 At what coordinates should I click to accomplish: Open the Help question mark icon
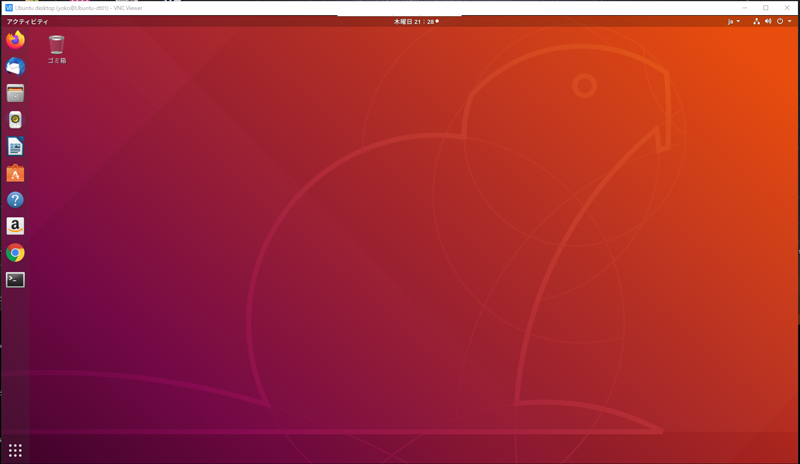15,200
